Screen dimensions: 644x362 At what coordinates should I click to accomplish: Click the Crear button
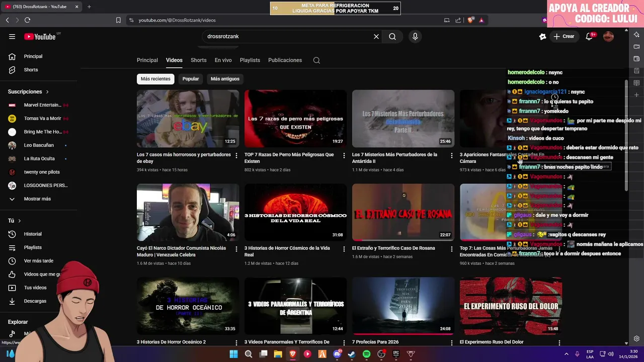(x=564, y=36)
